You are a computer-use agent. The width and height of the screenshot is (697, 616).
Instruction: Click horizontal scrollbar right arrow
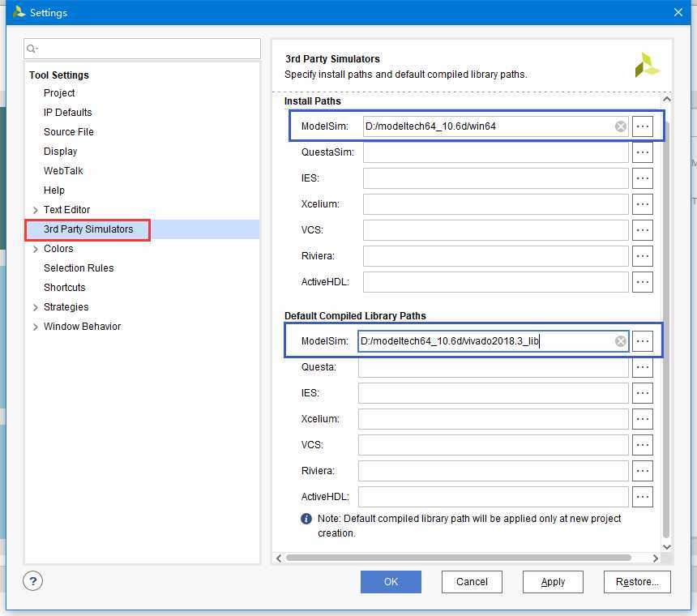(x=655, y=558)
